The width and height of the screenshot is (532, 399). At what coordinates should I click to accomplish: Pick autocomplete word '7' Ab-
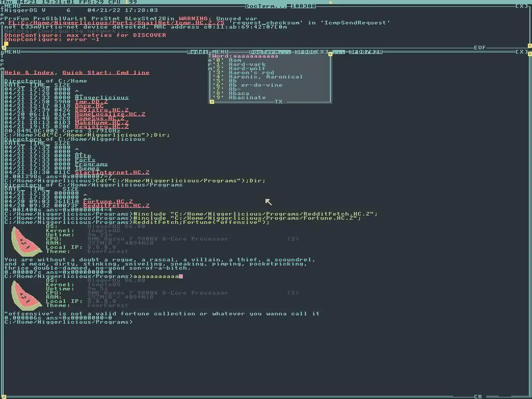(227, 89)
